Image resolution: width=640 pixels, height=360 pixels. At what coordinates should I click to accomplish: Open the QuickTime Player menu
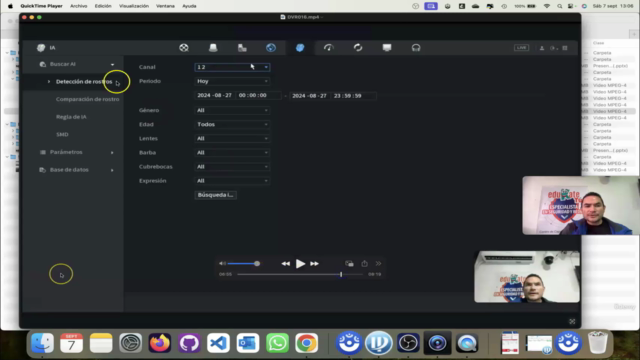pos(42,6)
